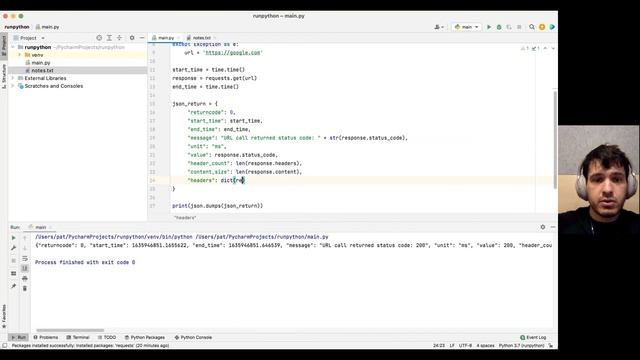Click Select Opened File target icon
Image resolution: width=640 pixels, height=360 pixels.
point(99,38)
